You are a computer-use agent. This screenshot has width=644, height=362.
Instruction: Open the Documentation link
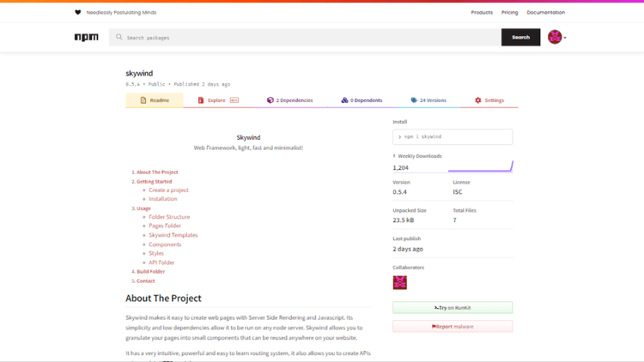click(x=545, y=12)
